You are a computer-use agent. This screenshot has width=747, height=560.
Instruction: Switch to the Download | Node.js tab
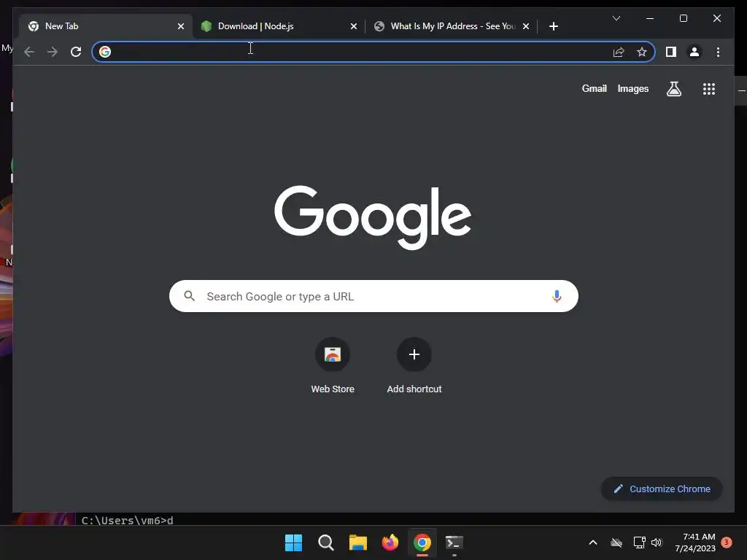pyautogui.click(x=279, y=27)
